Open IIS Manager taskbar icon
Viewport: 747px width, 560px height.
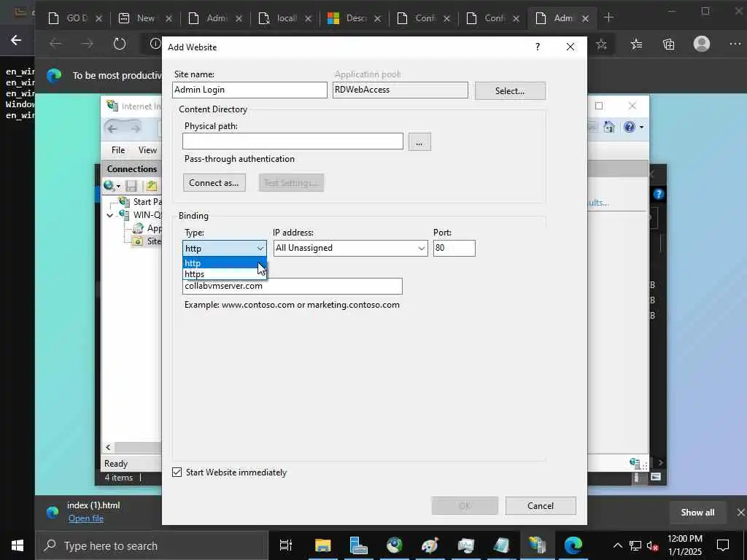click(x=537, y=545)
